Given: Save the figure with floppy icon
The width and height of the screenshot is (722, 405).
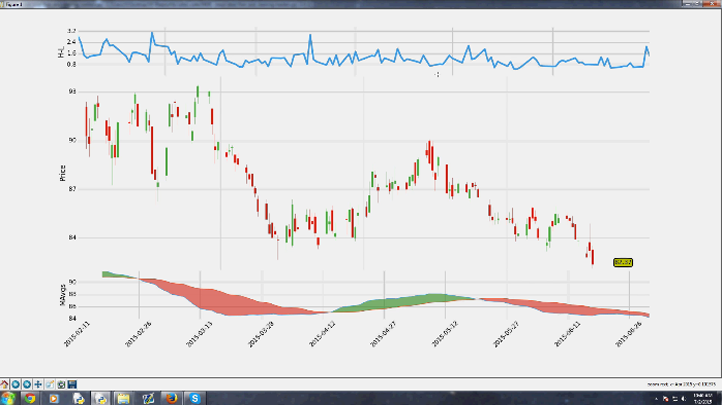Looking at the screenshot, I should coord(72,383).
